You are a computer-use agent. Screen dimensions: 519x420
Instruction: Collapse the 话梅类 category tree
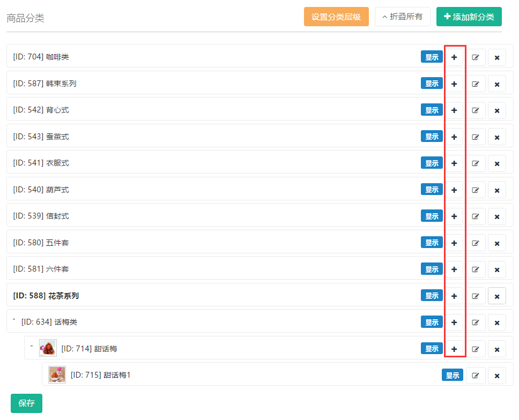(x=14, y=320)
